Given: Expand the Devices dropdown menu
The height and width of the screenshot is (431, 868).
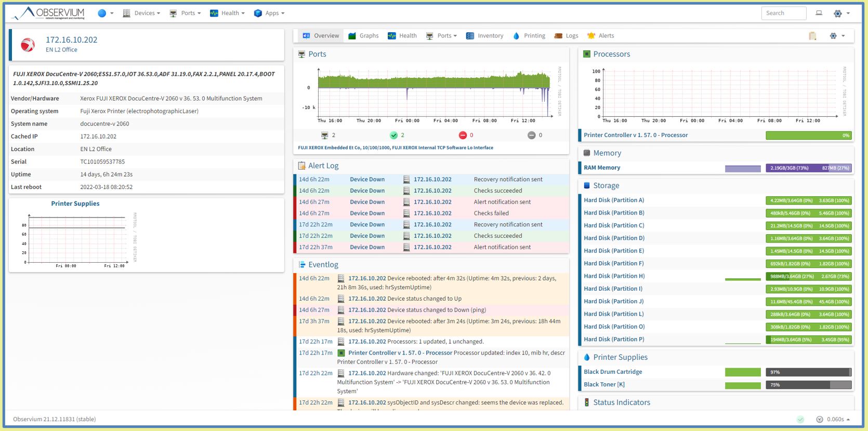Looking at the screenshot, I should click(x=141, y=14).
